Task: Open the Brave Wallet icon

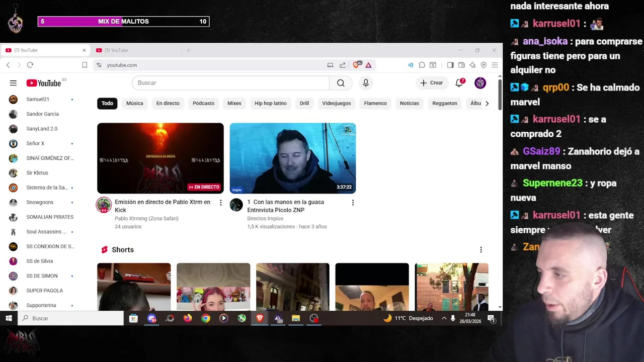Action: pos(461,65)
